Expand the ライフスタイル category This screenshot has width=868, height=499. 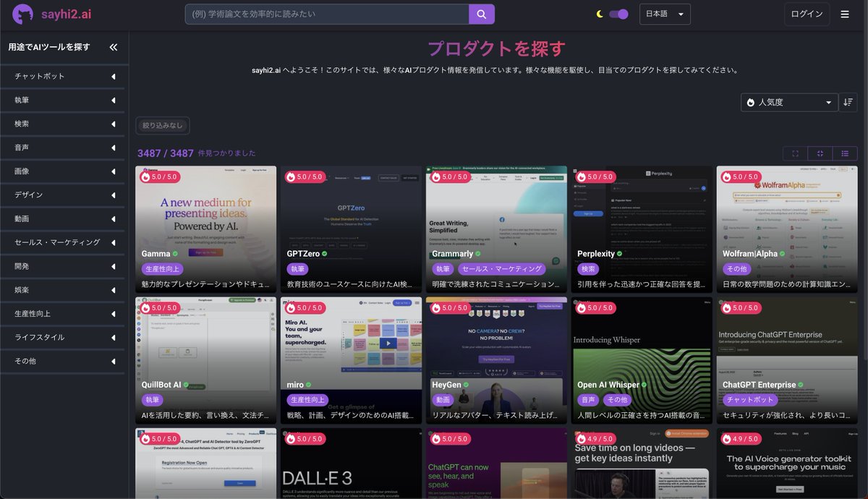point(64,337)
